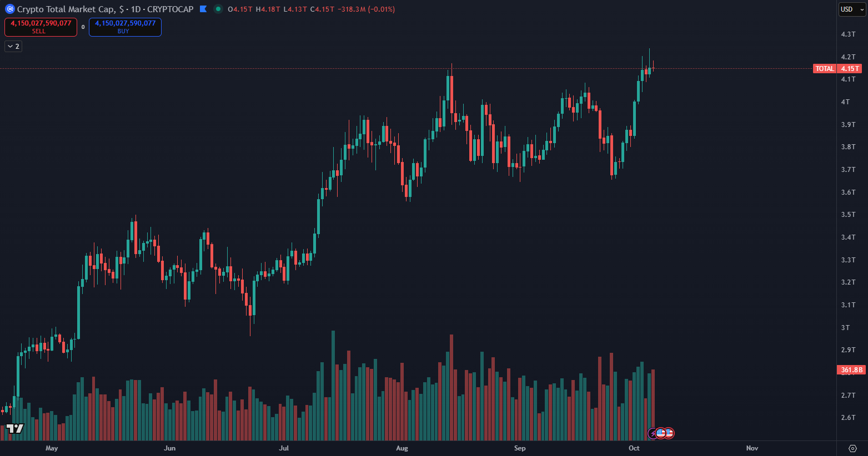
Task: Click the 361.8B volume label on price axis
Action: pyautogui.click(x=851, y=370)
